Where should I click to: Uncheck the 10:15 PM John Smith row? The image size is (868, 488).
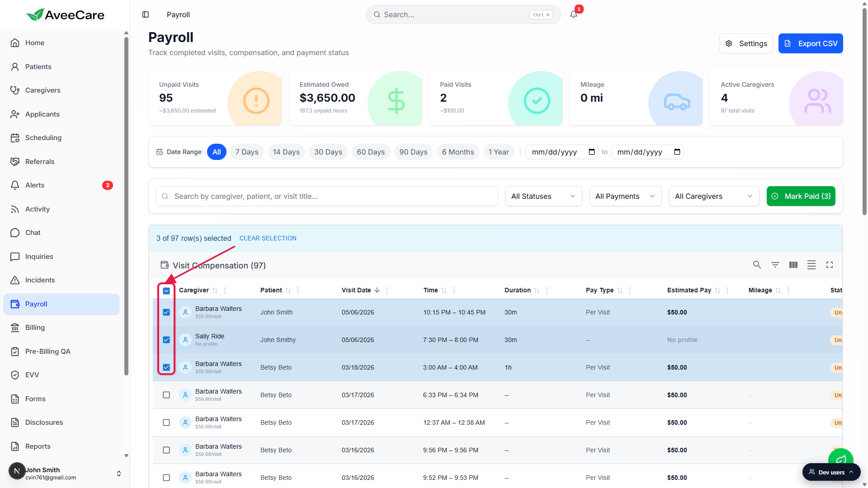point(166,312)
